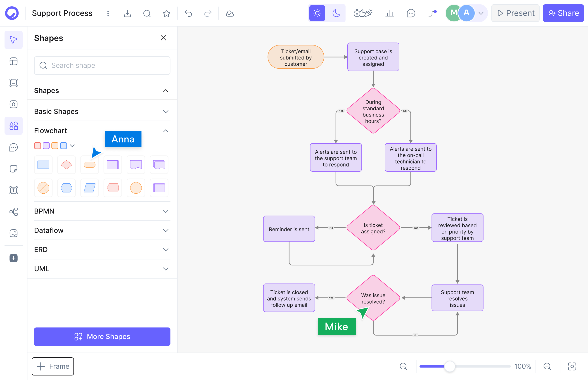Viewport: 588px width, 380px height.
Task: Select the orange terminator pill shape
Action: [x=90, y=165]
